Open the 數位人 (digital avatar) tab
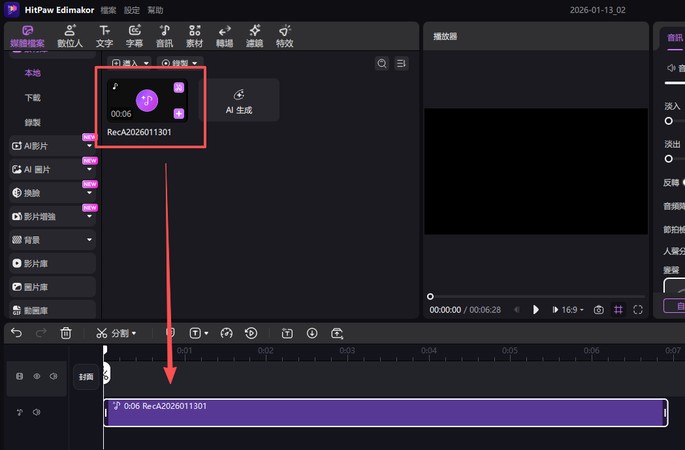685x450 pixels. click(71, 37)
